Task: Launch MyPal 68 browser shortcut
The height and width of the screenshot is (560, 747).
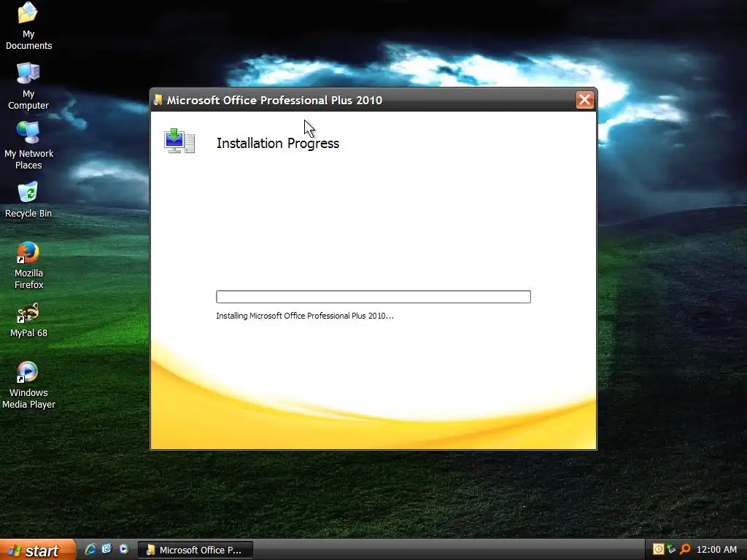Action: [28, 320]
